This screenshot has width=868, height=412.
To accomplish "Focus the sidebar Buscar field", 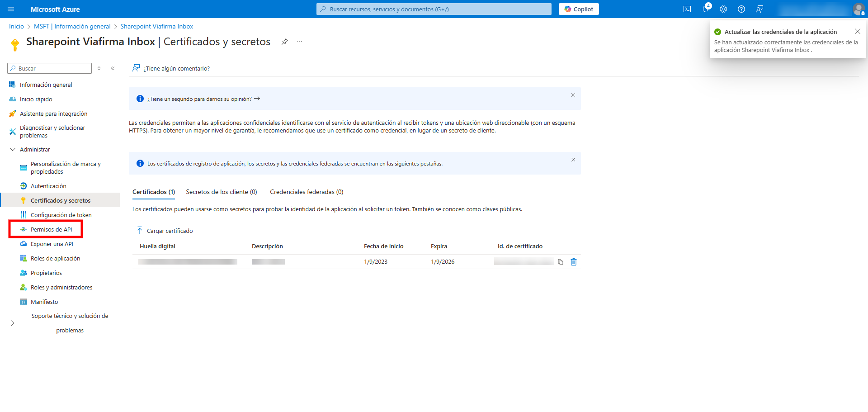I will click(50, 68).
